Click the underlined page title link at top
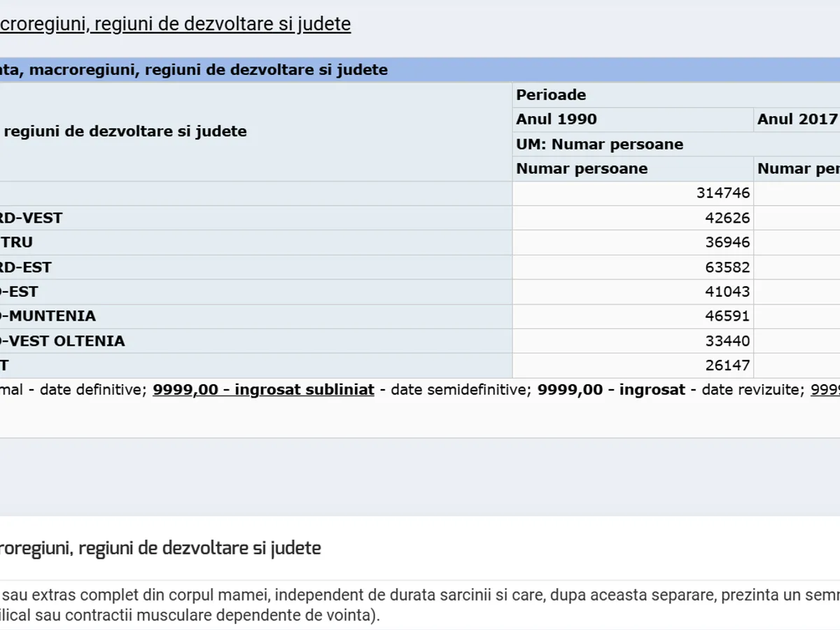 175,24
